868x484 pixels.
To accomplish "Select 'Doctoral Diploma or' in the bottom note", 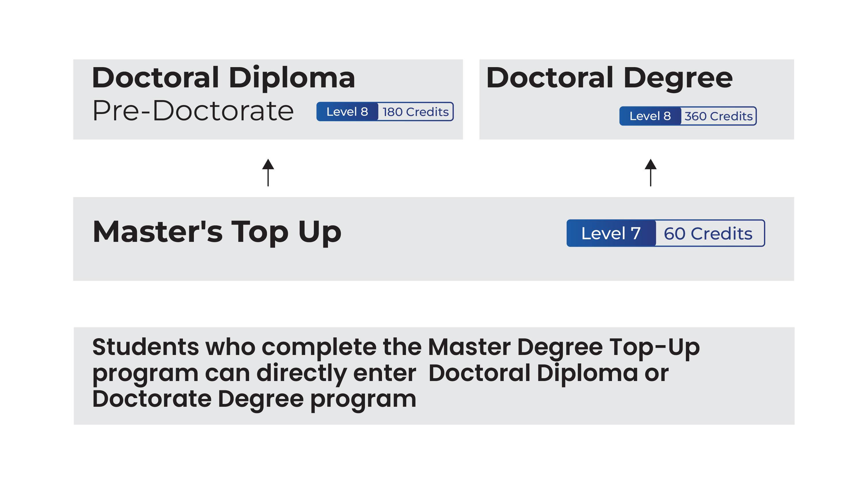I will 548,373.
